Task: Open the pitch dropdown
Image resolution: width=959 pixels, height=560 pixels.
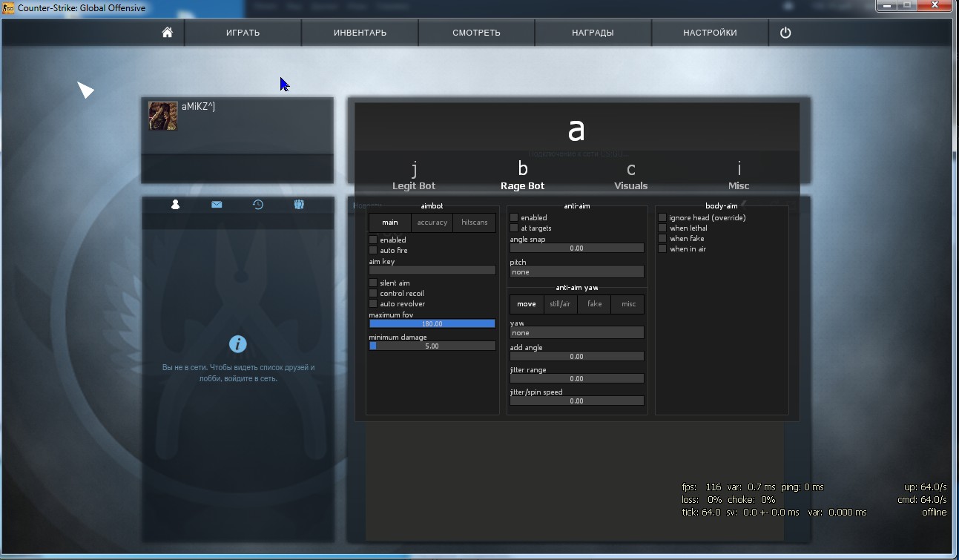Action: 577,272
